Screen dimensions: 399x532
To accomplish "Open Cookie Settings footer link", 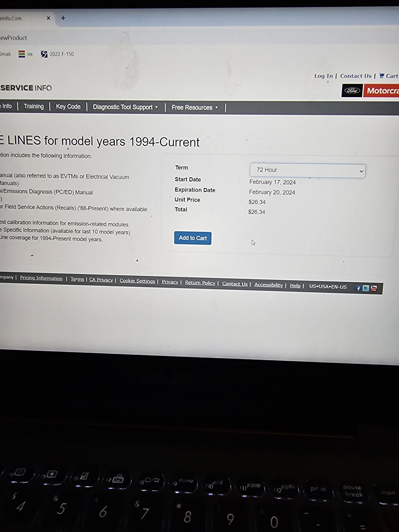I will coord(137,281).
